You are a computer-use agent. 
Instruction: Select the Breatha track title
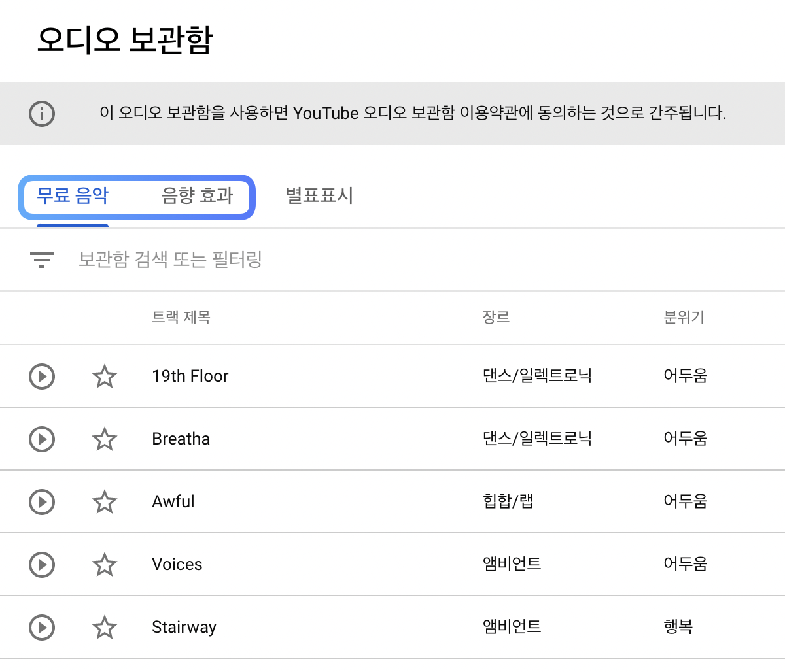(181, 439)
